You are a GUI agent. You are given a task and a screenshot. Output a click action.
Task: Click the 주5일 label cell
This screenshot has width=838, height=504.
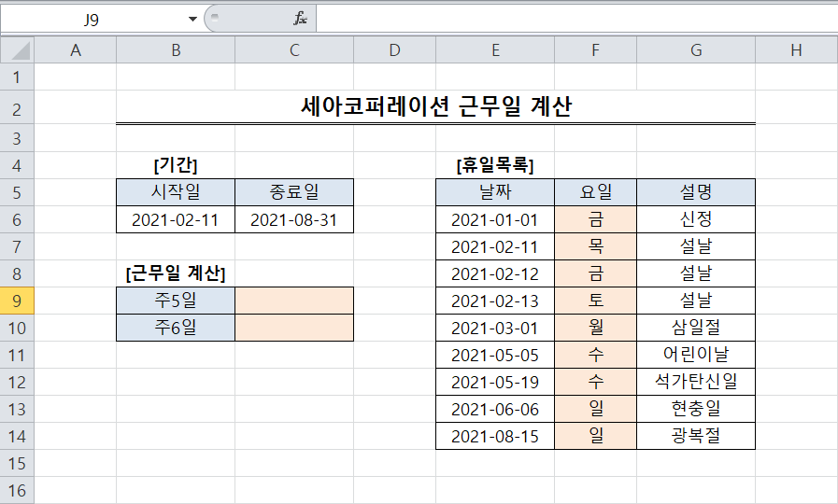176,301
